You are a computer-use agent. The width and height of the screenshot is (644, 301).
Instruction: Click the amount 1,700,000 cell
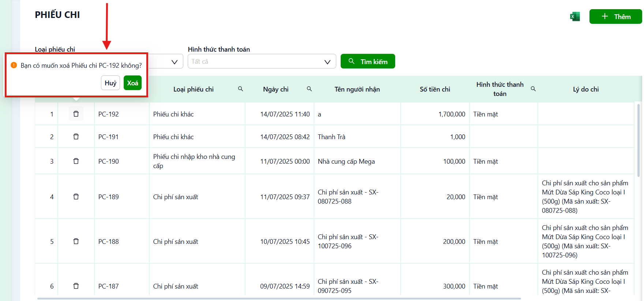point(435,114)
